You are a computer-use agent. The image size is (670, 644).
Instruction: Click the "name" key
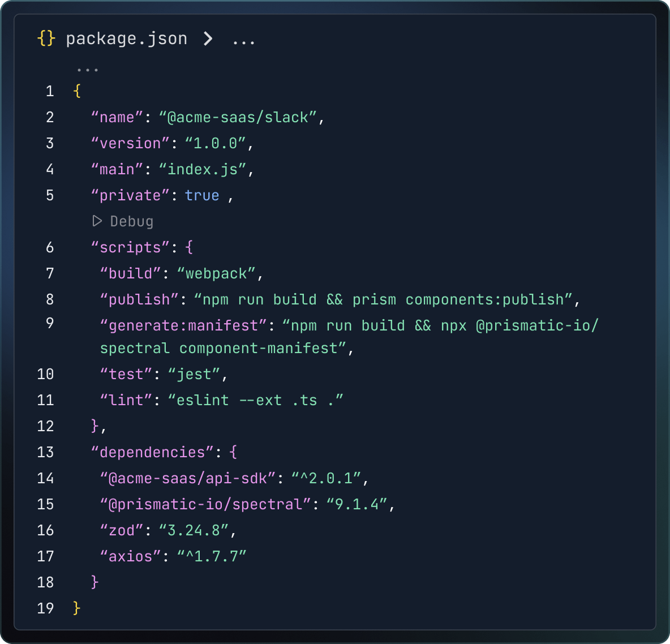[117, 117]
